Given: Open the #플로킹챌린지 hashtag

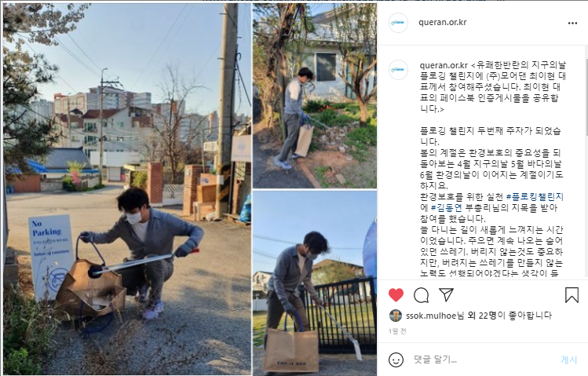Looking at the screenshot, I should [x=535, y=197].
